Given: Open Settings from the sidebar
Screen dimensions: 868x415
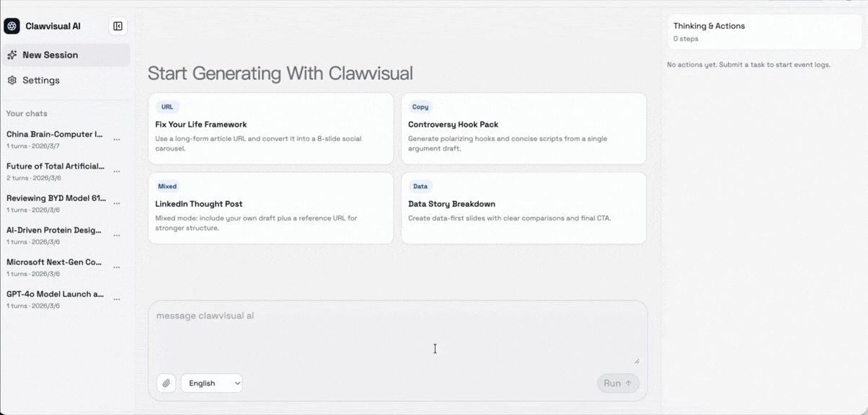Looking at the screenshot, I should tap(41, 81).
